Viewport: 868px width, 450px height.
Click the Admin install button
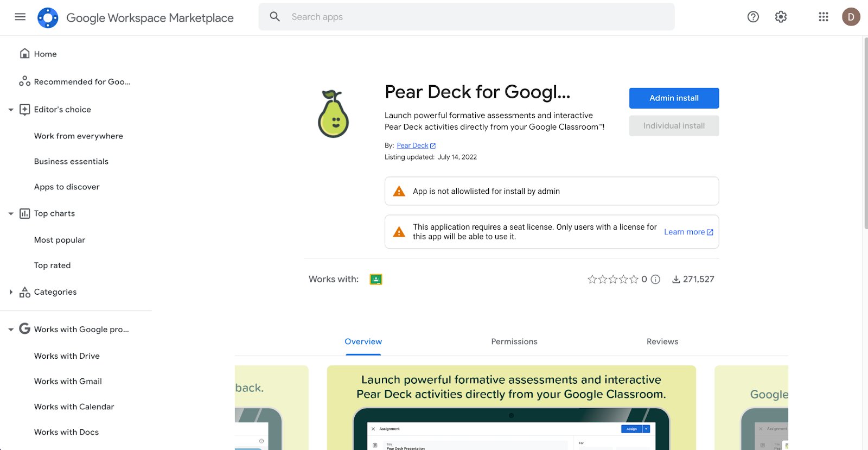coord(674,98)
